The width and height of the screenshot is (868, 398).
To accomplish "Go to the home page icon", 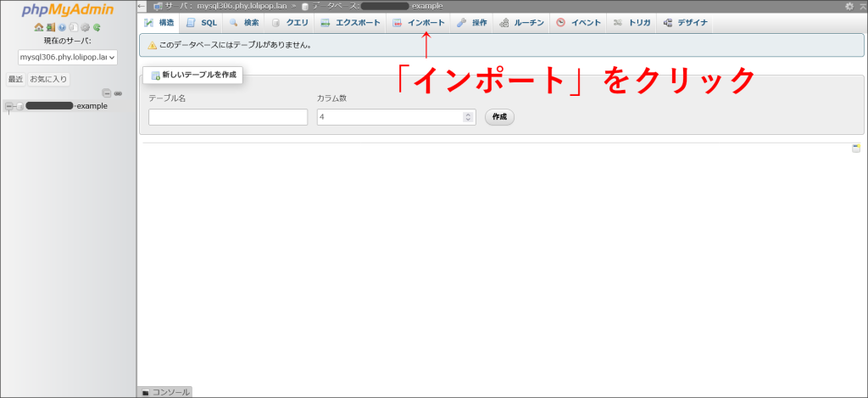I will click(38, 26).
